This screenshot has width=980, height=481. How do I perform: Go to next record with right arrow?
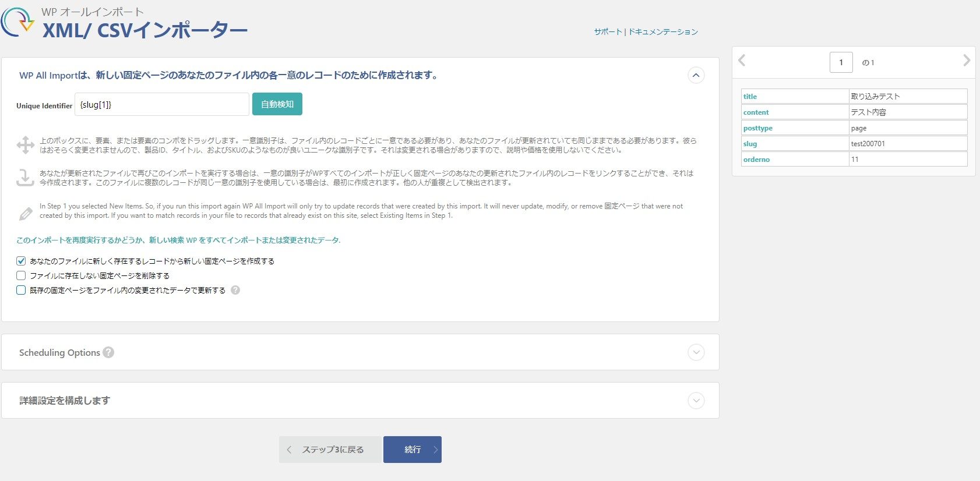[x=967, y=60]
